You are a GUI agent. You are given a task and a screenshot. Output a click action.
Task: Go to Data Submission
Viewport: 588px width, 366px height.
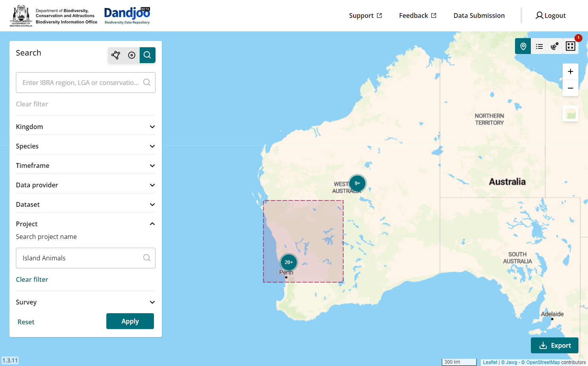tap(479, 15)
